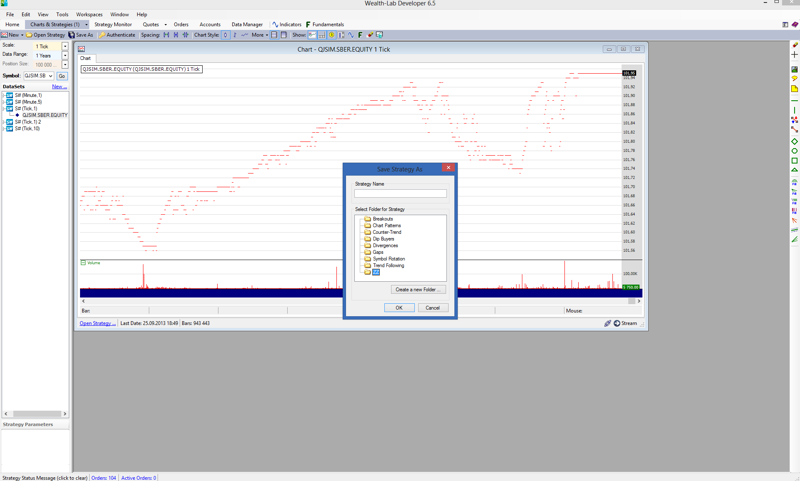Select the green circle drawing tool
The image size is (800, 481).
point(795,151)
